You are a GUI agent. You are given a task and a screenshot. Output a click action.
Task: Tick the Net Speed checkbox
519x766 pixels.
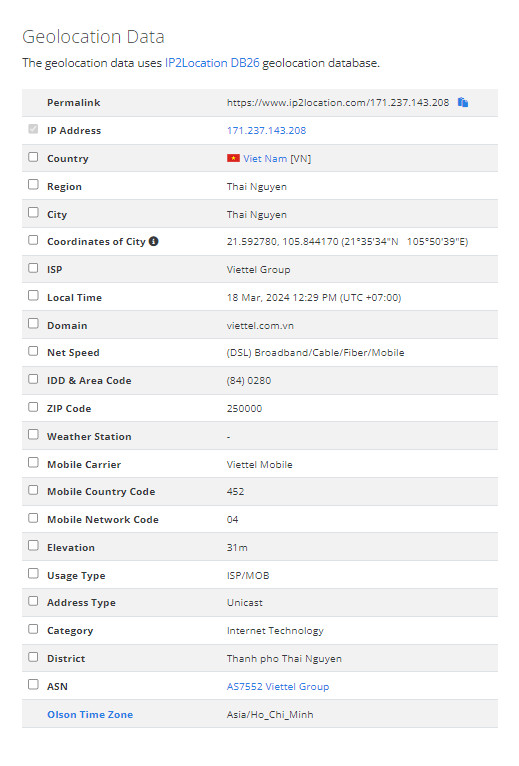(33, 351)
